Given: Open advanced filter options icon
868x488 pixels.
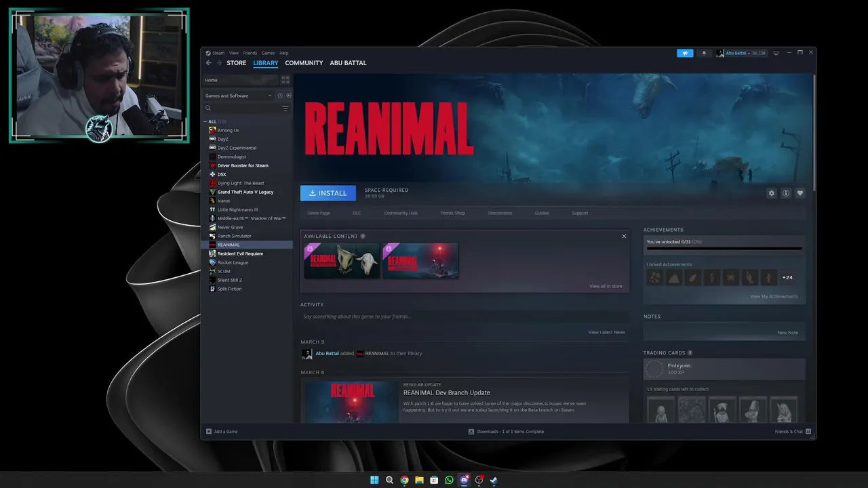Looking at the screenshot, I should click(285, 108).
